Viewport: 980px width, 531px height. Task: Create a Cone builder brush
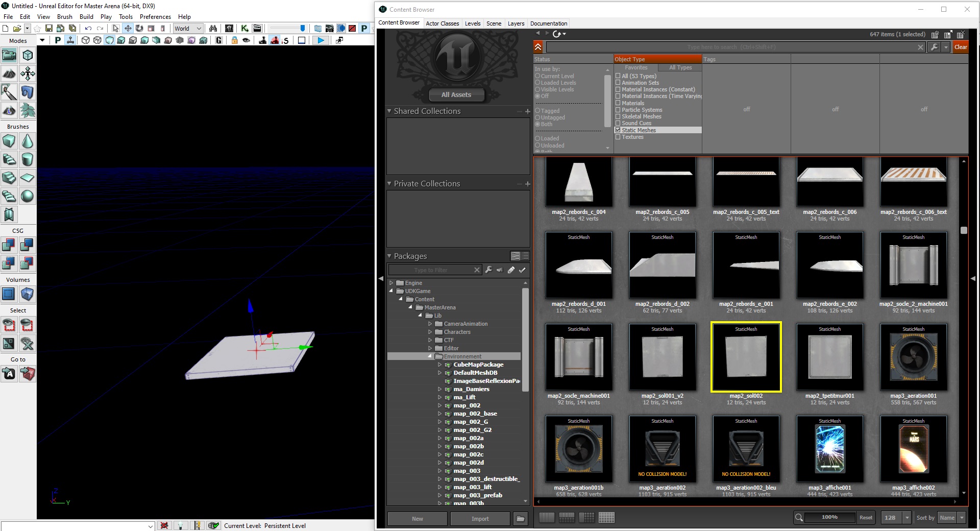click(x=28, y=141)
